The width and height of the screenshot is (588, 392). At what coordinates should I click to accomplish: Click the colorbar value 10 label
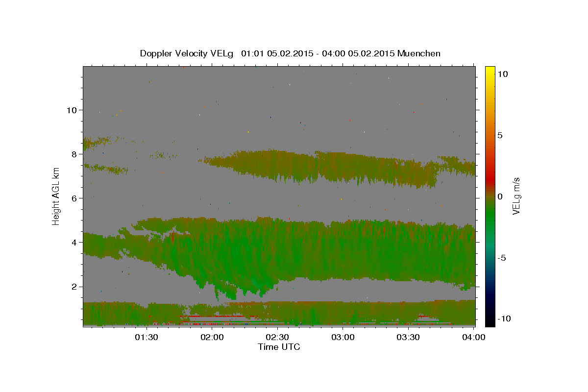(502, 74)
